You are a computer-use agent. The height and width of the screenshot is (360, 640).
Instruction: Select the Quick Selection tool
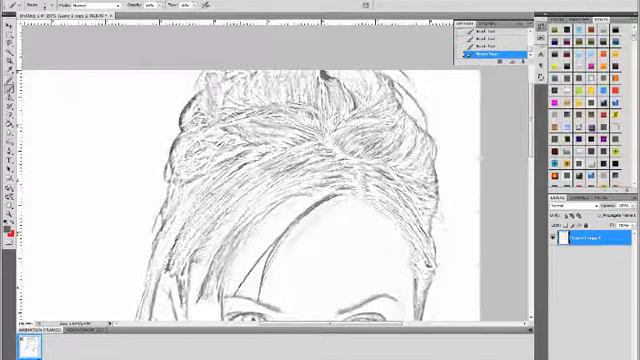9,53
